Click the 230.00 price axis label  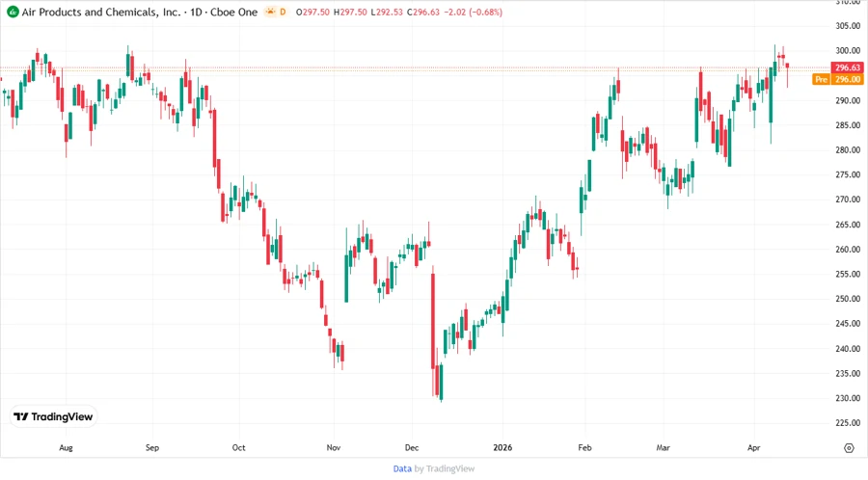tap(848, 398)
